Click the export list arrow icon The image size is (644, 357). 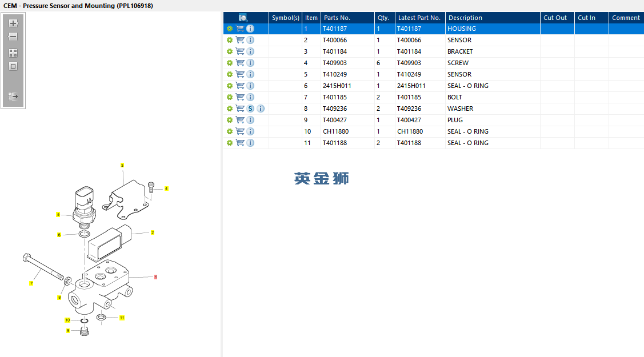13,97
